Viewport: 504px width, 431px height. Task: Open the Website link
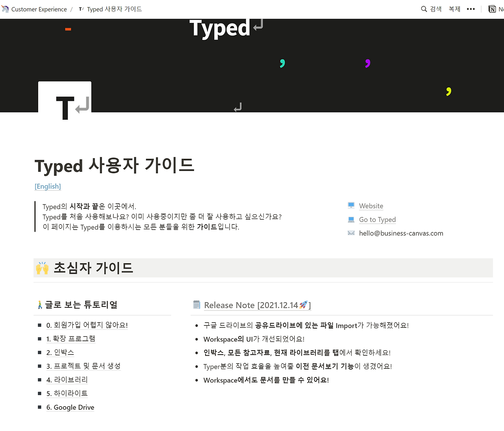tap(371, 206)
